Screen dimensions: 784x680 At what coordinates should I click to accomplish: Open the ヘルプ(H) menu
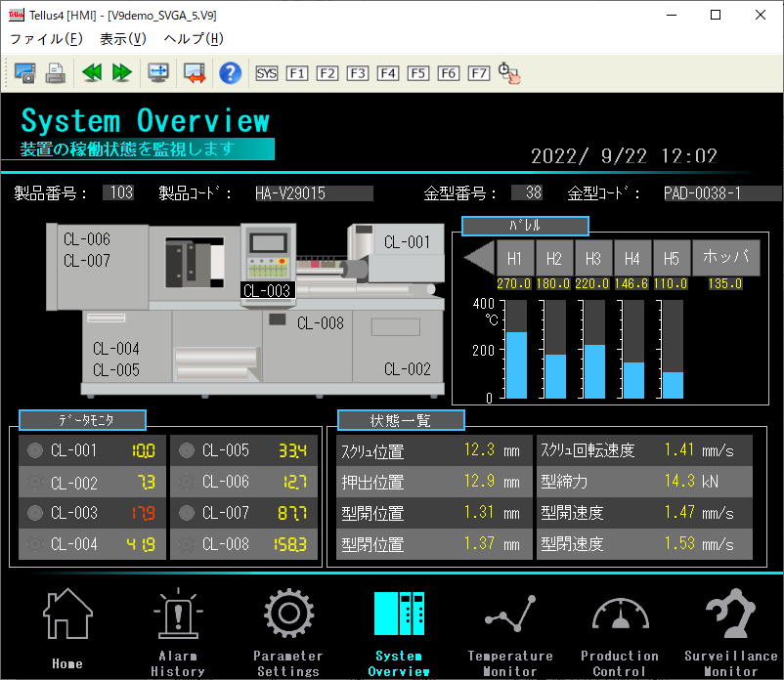(194, 39)
